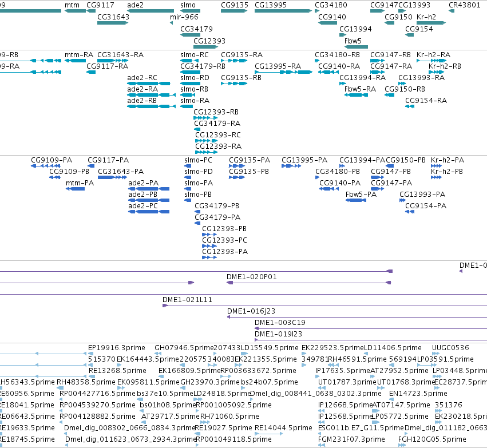Select protein CG9135-PA
This screenshot has width=487, height=448.
point(237,166)
